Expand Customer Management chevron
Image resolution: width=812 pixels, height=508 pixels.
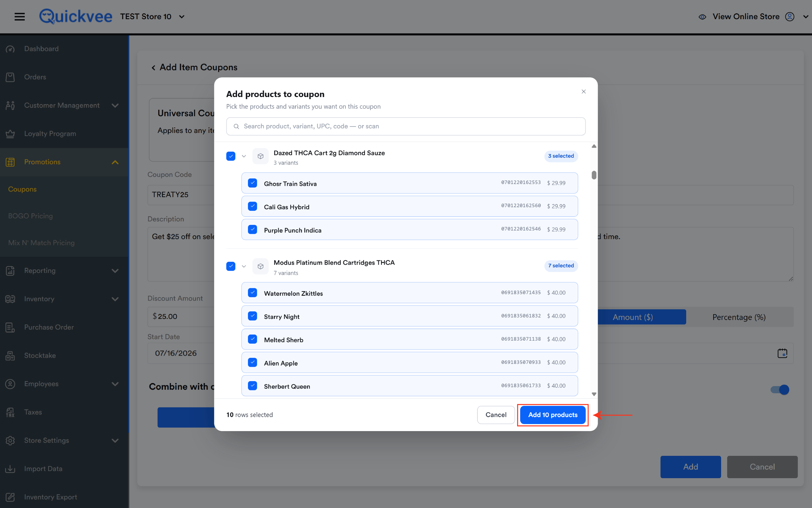pos(115,106)
